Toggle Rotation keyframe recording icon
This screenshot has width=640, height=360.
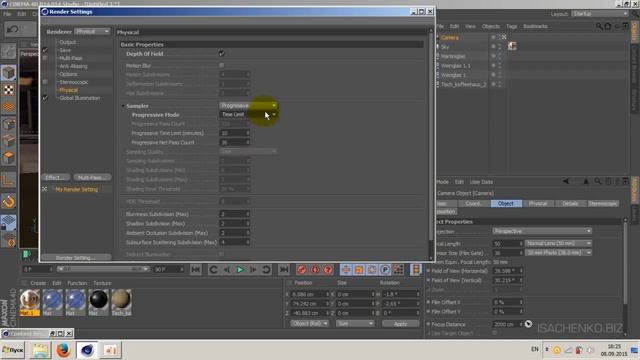[372, 269]
